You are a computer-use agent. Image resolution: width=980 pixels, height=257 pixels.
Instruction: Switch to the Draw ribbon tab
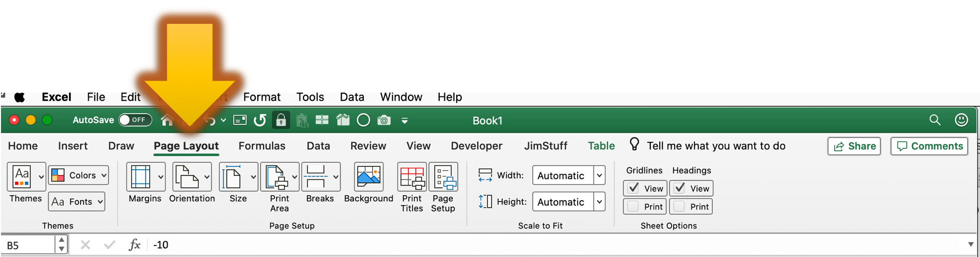click(121, 146)
